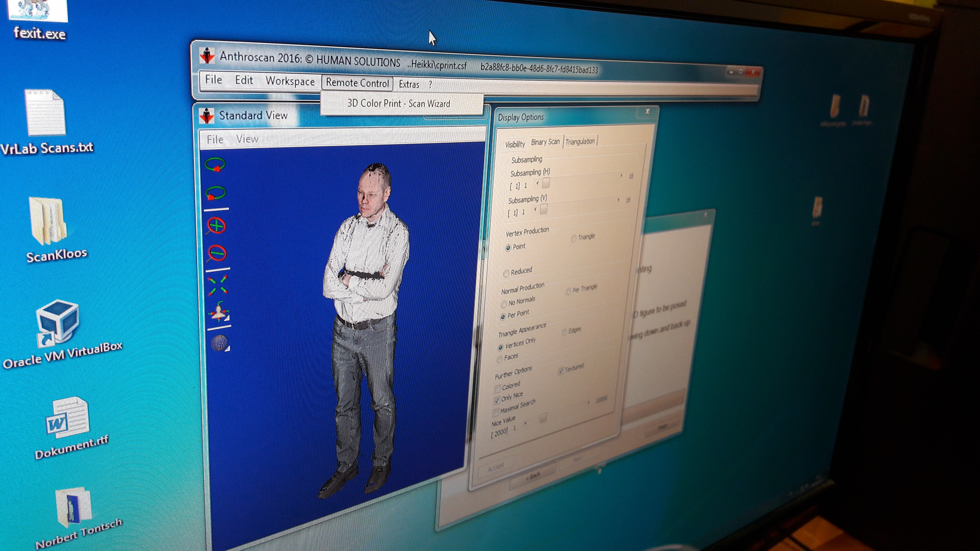The width and height of the screenshot is (980, 551).
Task: Switch to the Binary Scan tab
Action: tap(545, 142)
